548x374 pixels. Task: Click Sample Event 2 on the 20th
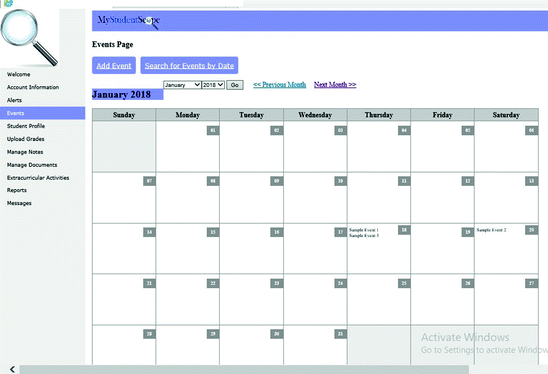tap(491, 230)
